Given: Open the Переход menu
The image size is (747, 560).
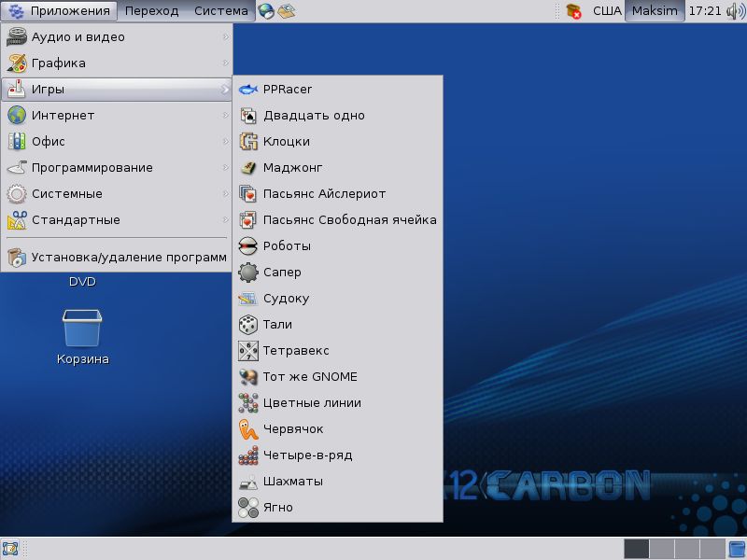Looking at the screenshot, I should [152, 10].
